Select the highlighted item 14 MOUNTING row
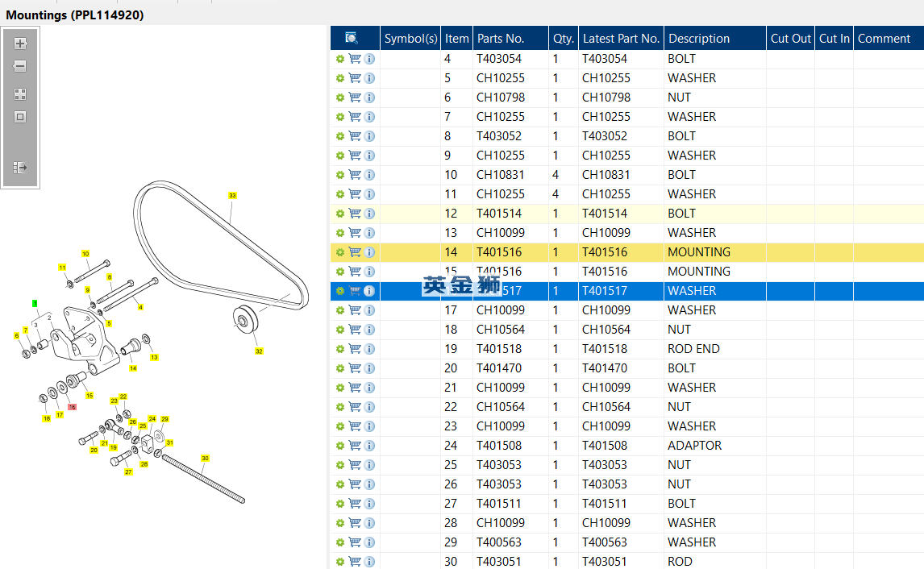 click(627, 252)
